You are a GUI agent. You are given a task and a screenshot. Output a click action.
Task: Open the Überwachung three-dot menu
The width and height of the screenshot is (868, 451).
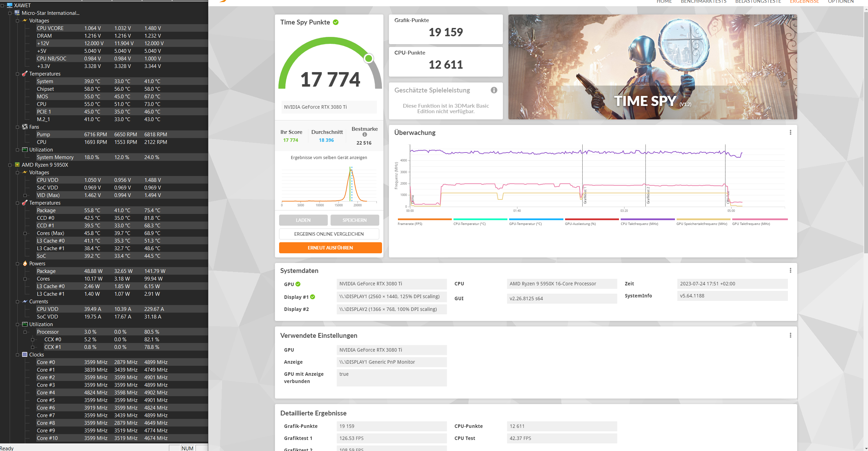790,133
